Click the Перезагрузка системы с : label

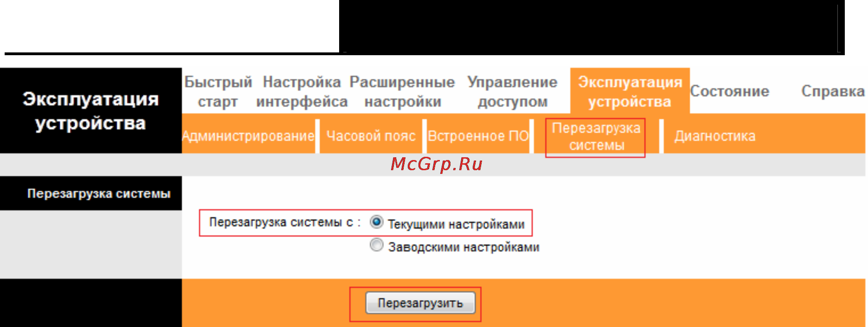click(x=285, y=223)
